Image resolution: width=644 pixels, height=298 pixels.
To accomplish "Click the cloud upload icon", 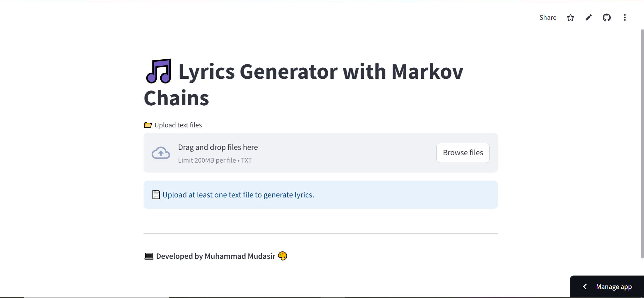I will tap(161, 153).
